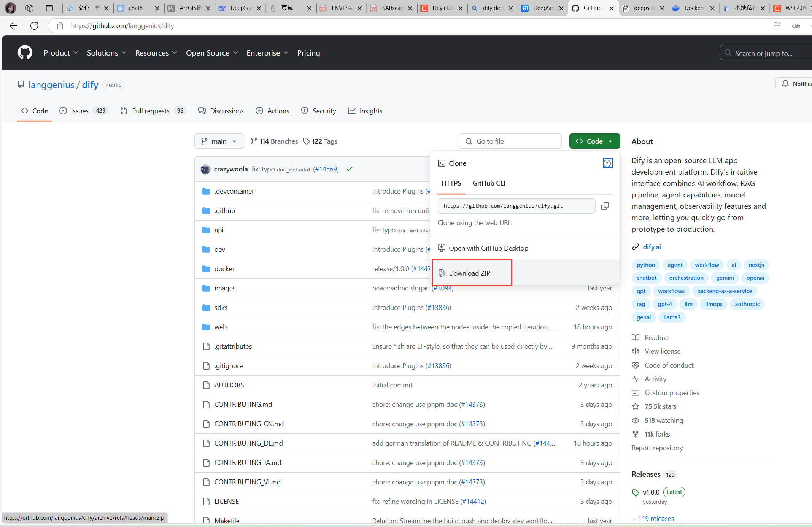This screenshot has height=527, width=812.
Task: Click Download ZIP
Action: [x=469, y=273]
